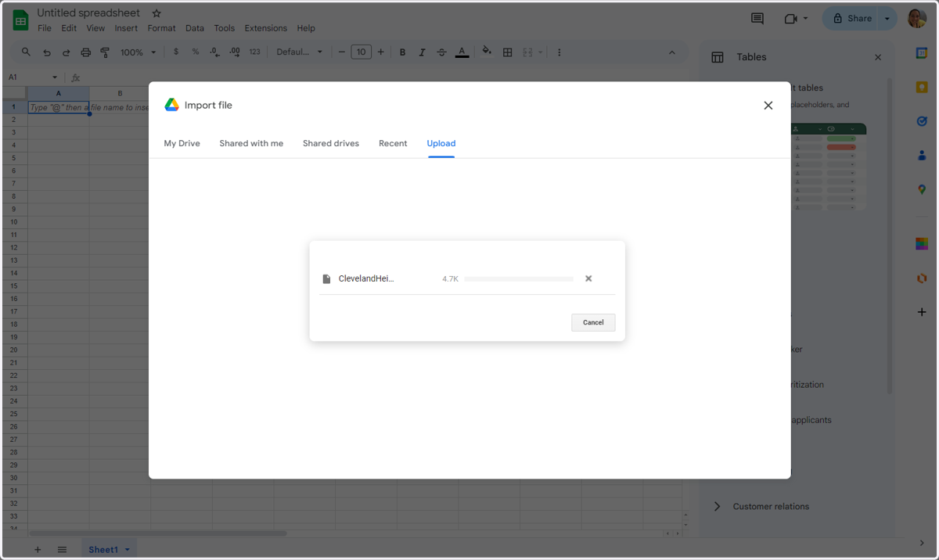Open comment history

point(757,18)
